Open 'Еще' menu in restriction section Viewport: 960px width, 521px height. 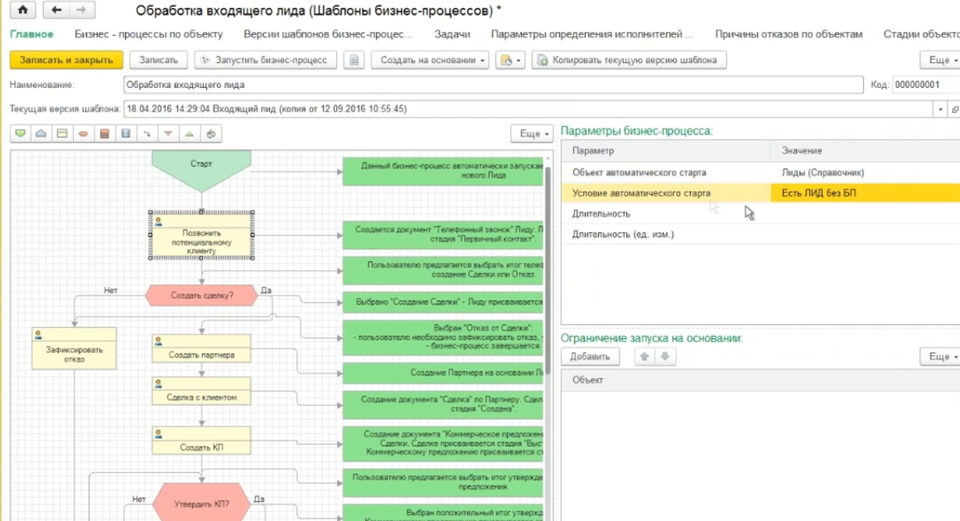click(940, 356)
